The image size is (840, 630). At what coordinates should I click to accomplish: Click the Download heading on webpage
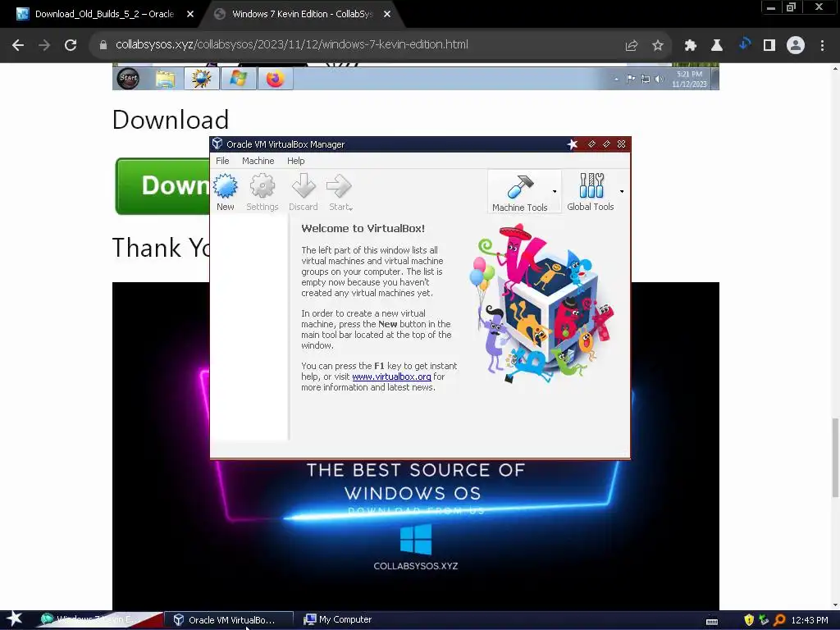coord(171,120)
